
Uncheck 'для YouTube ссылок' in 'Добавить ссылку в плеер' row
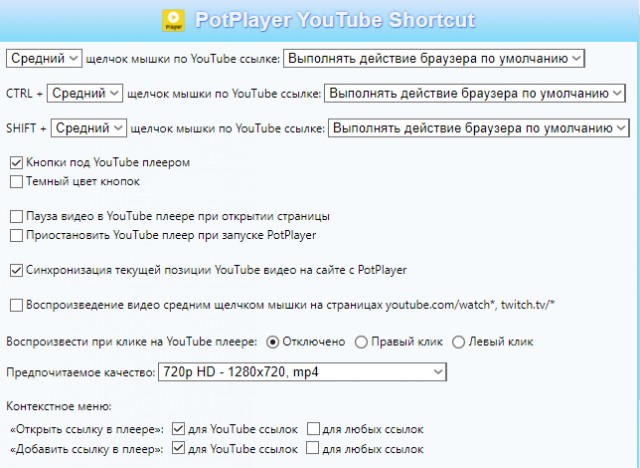tap(178, 448)
